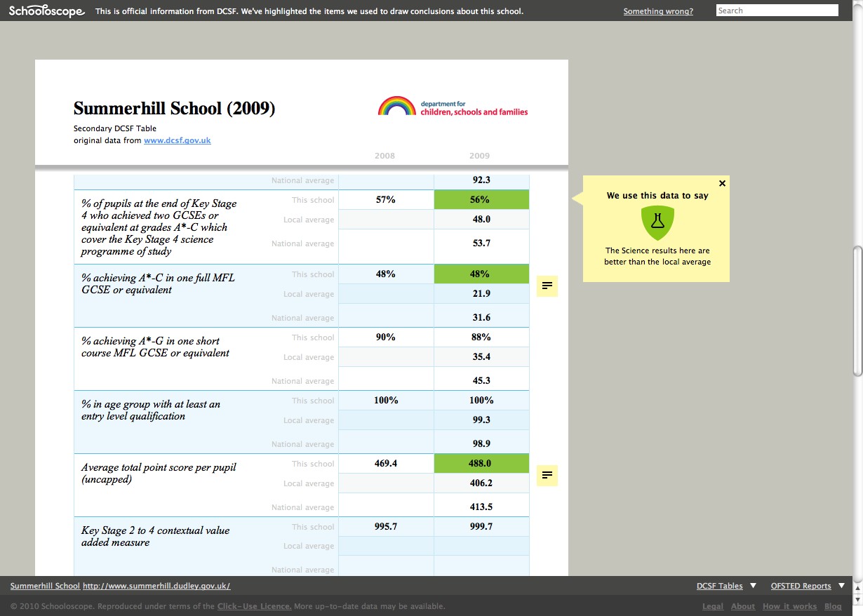Focus the Search input field
This screenshot has height=616, width=863.
(777, 11)
